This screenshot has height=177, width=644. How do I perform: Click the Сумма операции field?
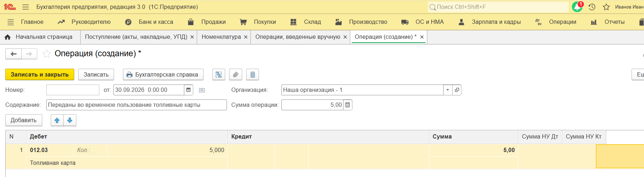click(x=312, y=105)
